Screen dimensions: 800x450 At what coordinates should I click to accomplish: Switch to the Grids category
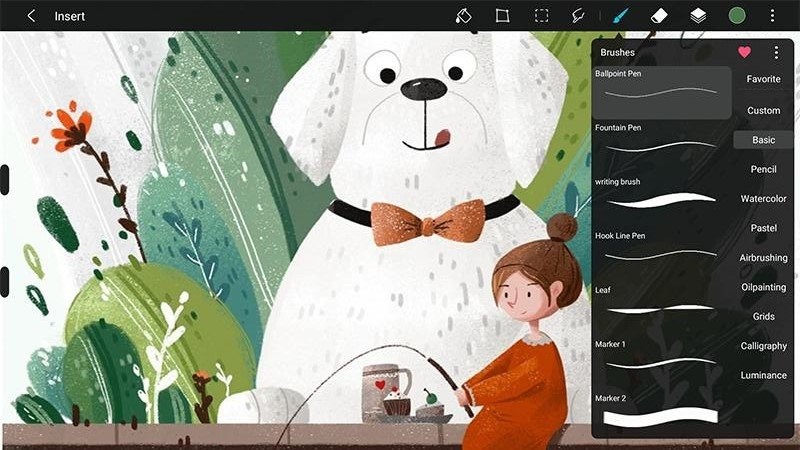(763, 316)
